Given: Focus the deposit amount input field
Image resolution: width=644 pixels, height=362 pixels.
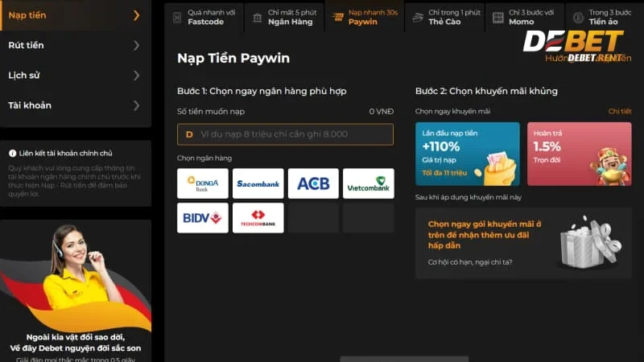Looking at the screenshot, I should (x=285, y=134).
